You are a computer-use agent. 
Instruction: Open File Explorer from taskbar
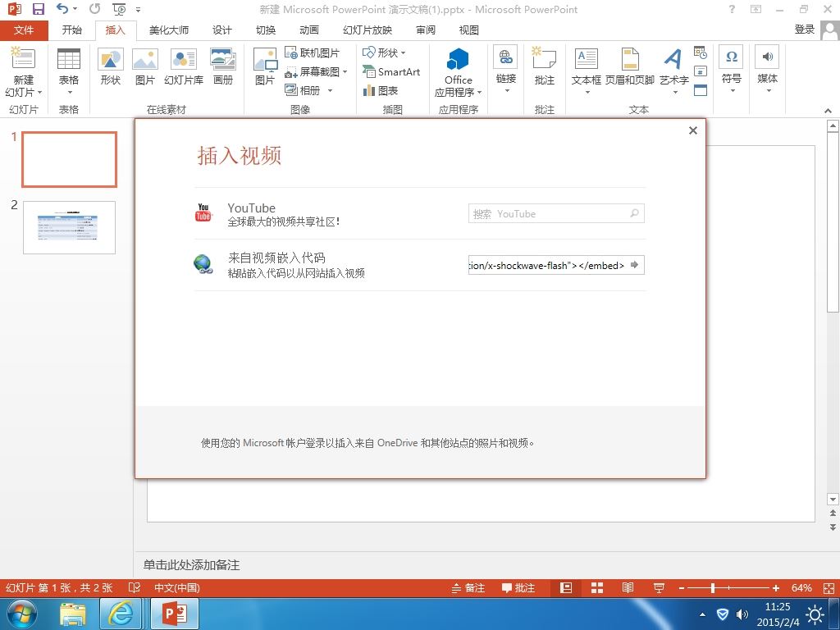pyautogui.click(x=73, y=614)
